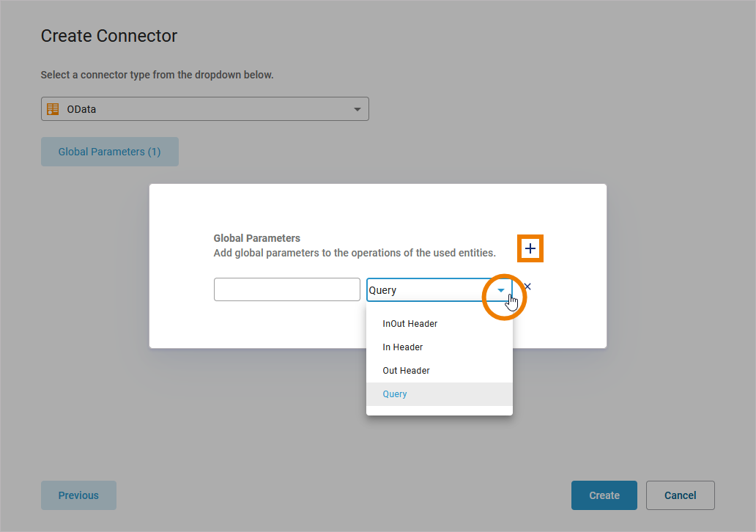
Task: Remove the parameter row with the X icon
Action: (527, 287)
